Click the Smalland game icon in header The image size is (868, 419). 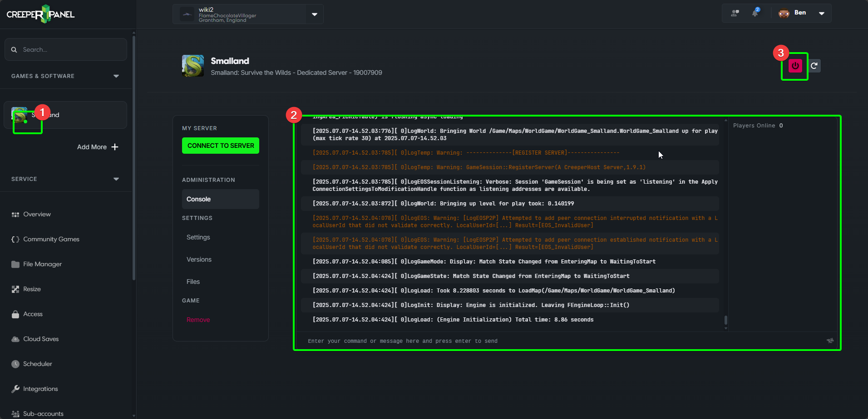tap(193, 66)
